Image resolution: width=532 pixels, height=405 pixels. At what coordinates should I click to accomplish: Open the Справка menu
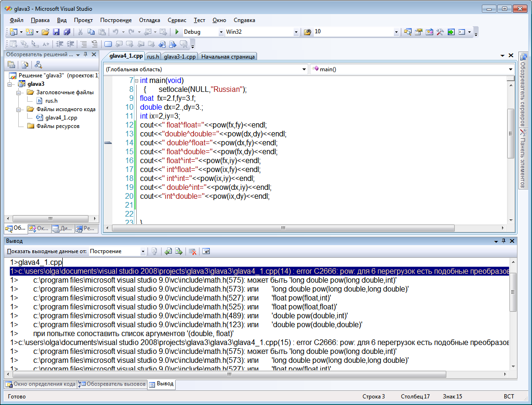click(x=244, y=20)
